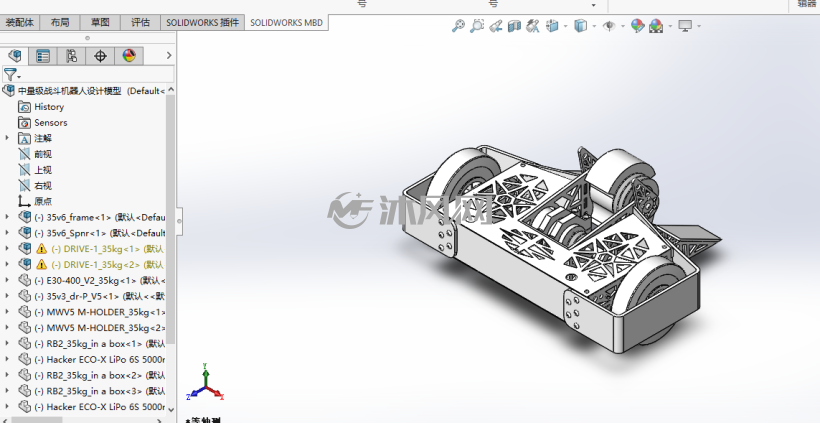Image resolution: width=820 pixels, height=423 pixels.
Task: Open the SOLIDWORKS 插件 tab
Action: 202,22
